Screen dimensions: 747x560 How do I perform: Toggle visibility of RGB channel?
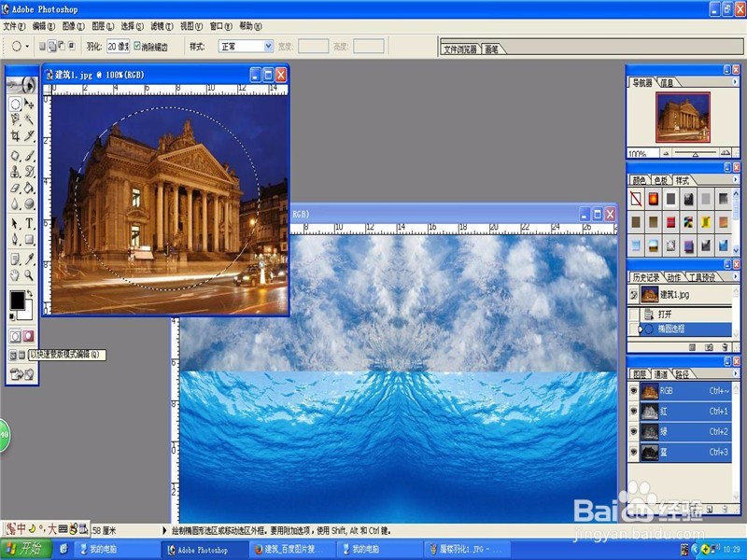click(x=634, y=391)
